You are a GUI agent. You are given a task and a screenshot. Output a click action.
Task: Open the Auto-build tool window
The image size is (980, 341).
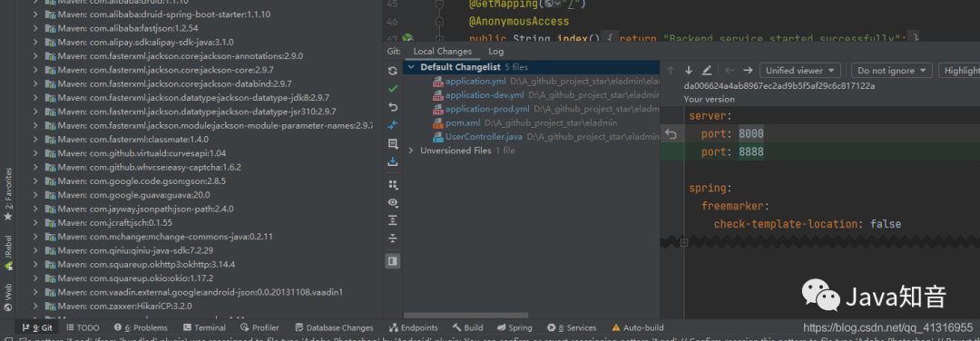[x=638, y=327]
